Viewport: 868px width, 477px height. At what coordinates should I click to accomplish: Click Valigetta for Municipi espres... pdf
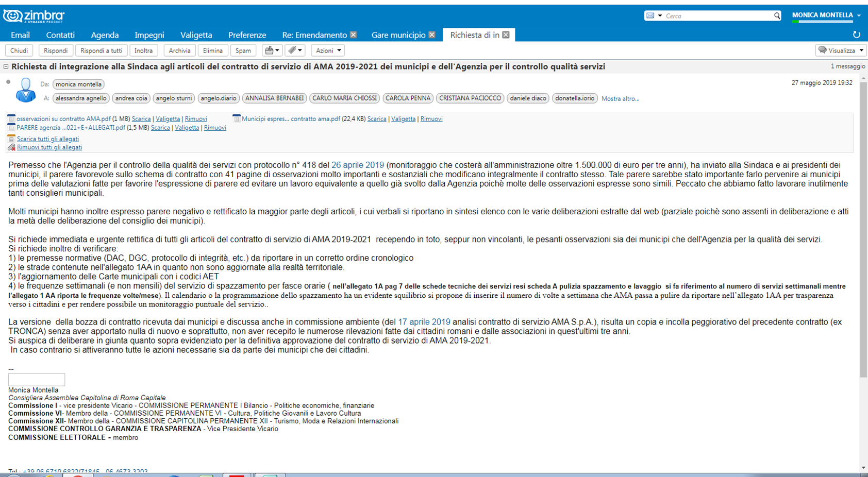click(x=403, y=119)
